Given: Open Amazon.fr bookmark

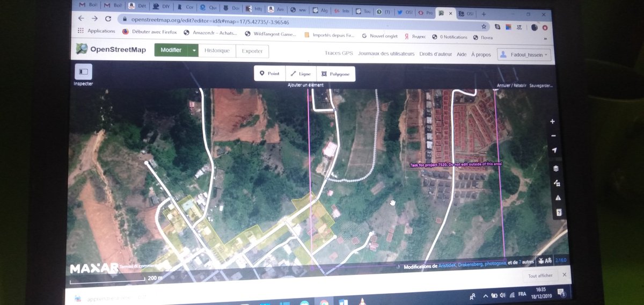Looking at the screenshot, I should 210,32.
